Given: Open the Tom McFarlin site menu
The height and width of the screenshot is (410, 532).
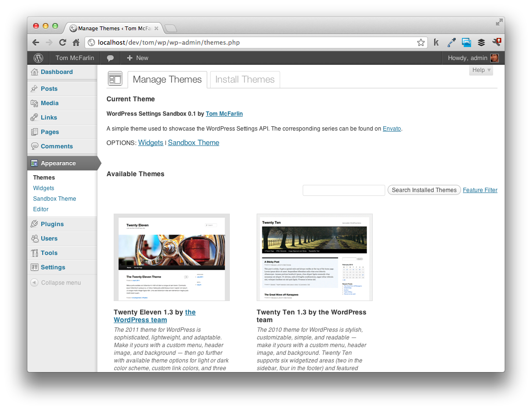Looking at the screenshot, I should pyautogui.click(x=75, y=58).
